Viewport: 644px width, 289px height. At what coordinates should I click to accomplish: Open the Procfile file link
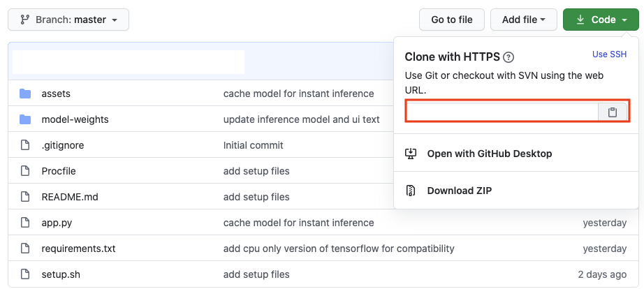coord(59,171)
